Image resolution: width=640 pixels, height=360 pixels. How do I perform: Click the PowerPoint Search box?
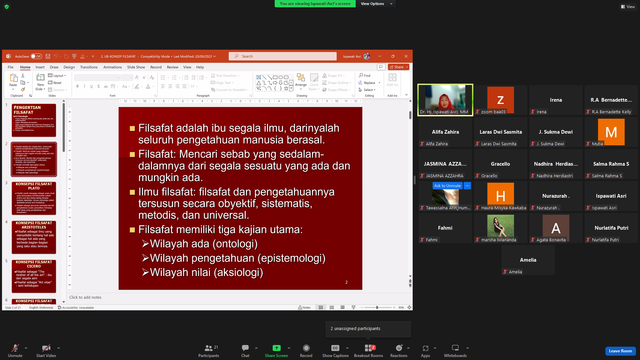(x=282, y=56)
